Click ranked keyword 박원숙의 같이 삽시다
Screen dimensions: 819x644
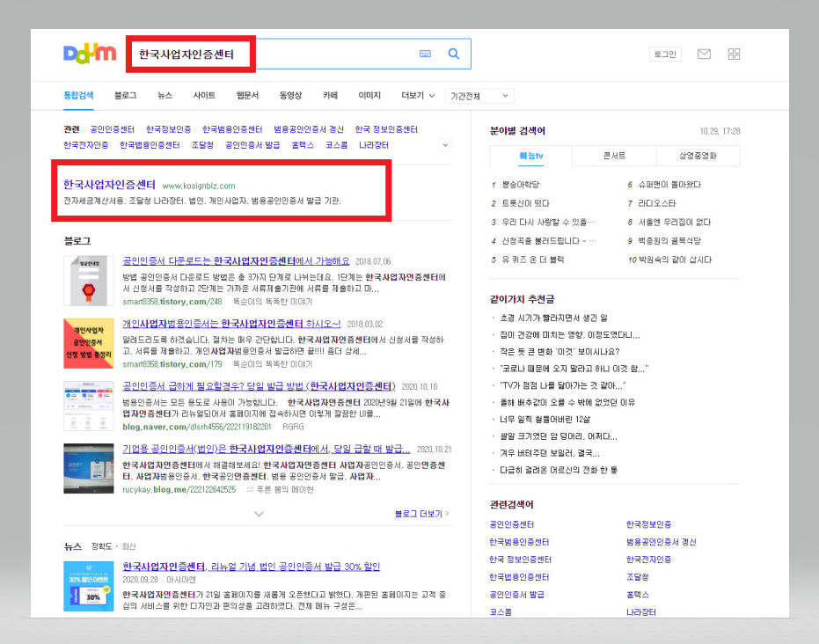(676, 260)
